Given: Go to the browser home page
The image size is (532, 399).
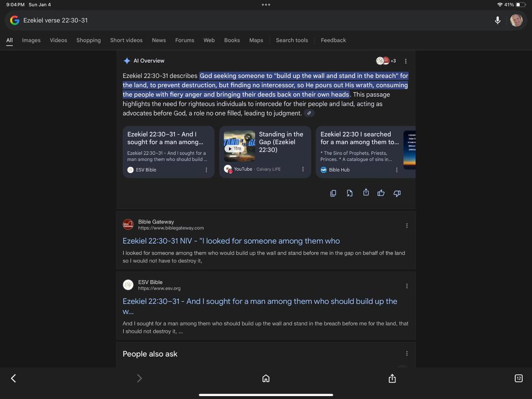Looking at the screenshot, I should pos(266,378).
